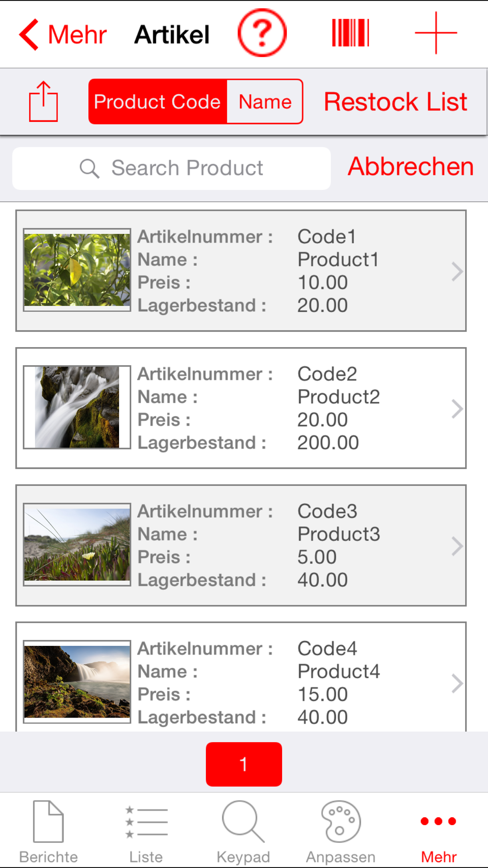Expand Product3 details chevron
488x868 pixels.
[457, 546]
